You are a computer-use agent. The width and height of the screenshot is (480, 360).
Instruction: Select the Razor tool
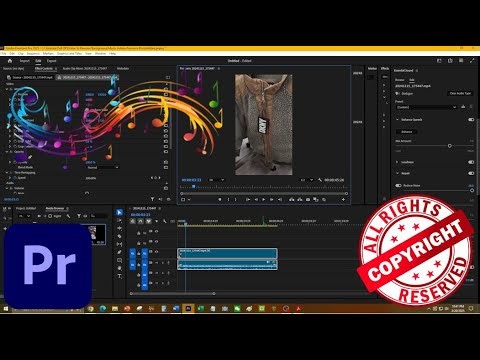[120, 236]
